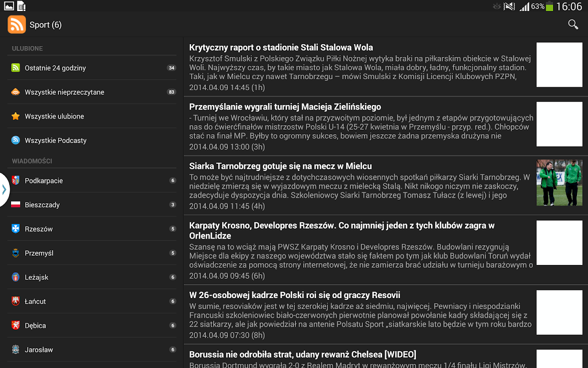This screenshot has height=368, width=588.
Task: Tap the SIM card status bar icon
Action: pyautogui.click(x=21, y=6)
